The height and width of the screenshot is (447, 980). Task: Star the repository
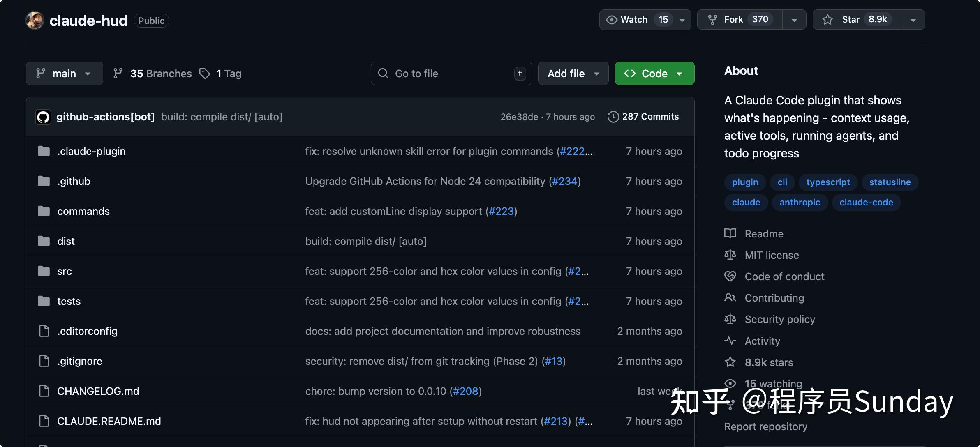pyautogui.click(x=857, y=20)
